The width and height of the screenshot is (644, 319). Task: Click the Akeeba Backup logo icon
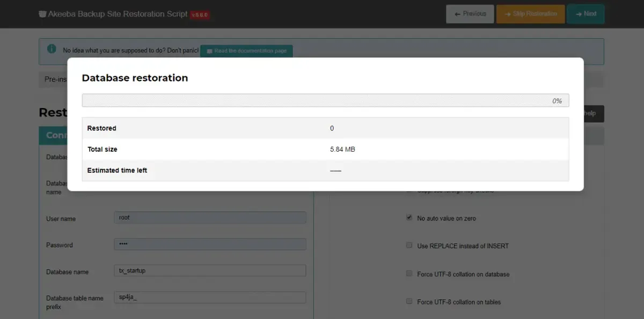pyautogui.click(x=43, y=14)
